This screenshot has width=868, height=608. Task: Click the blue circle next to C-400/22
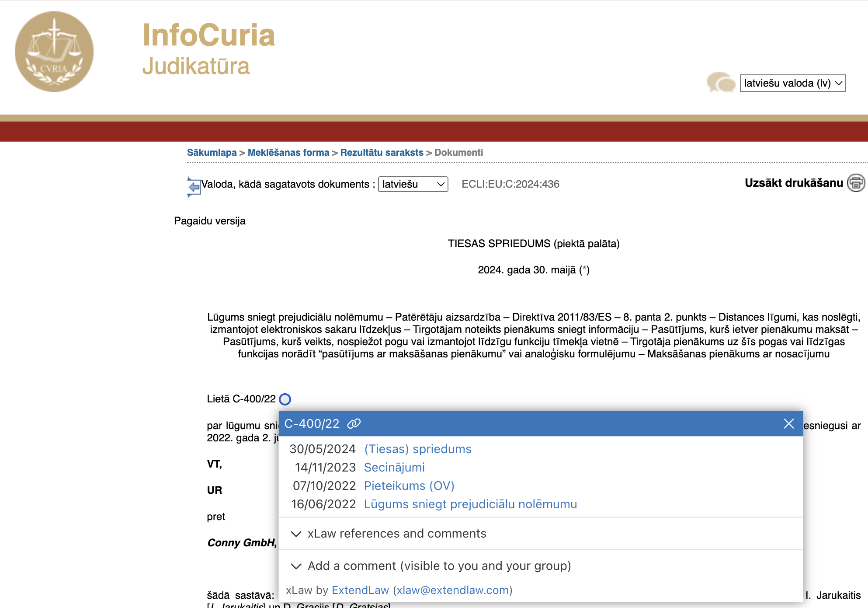click(x=285, y=399)
